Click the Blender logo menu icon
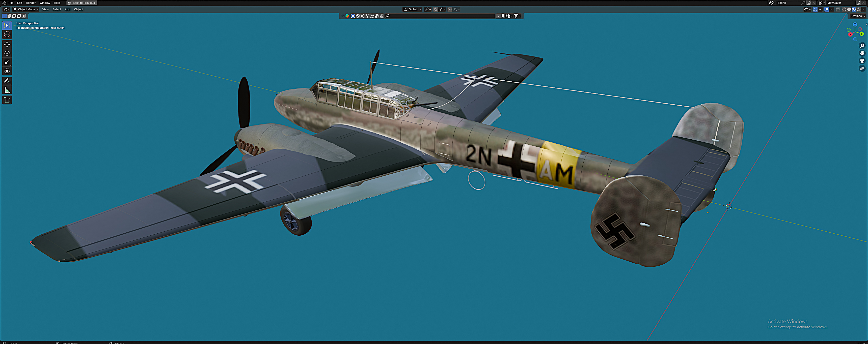Screen dimensions: 868x344 tap(4, 3)
